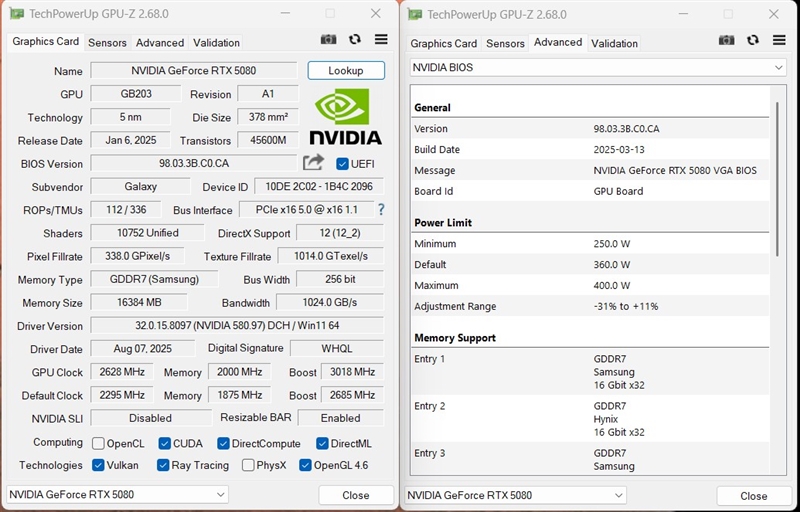
Task: Click Driver Date field Aug 07, 2025
Action: (x=142, y=349)
